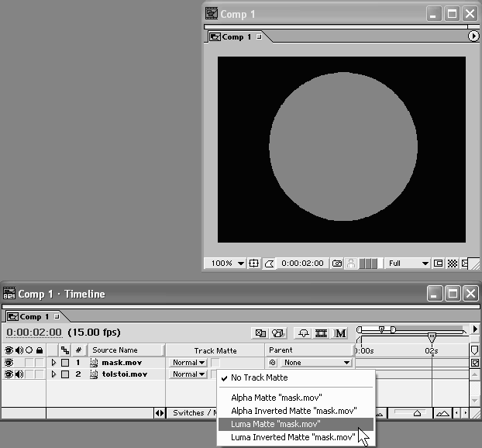This screenshot has height=448, width=482.
Task: Enable motion blur button in Timeline
Action: 339,333
